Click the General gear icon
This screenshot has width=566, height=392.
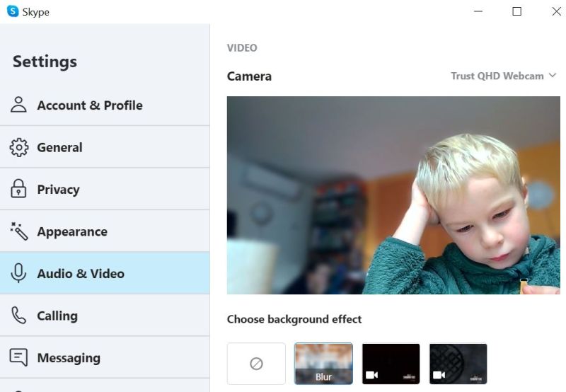click(19, 147)
